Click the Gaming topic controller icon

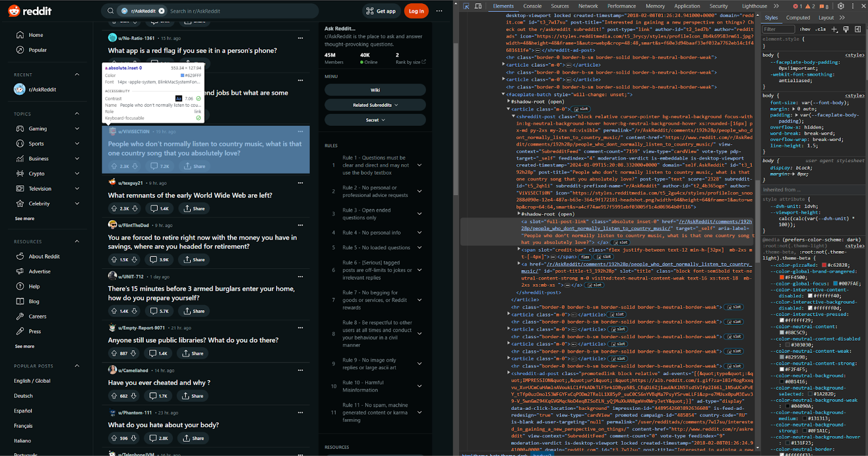click(20, 129)
